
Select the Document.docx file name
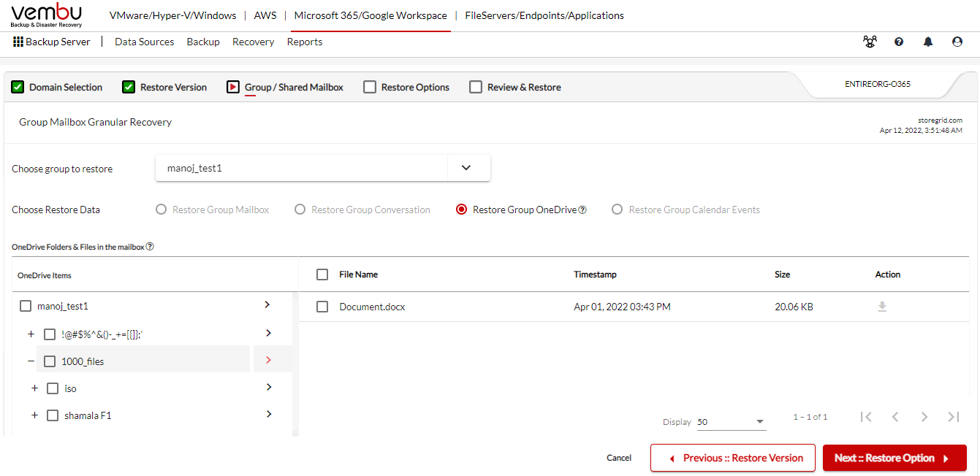373,307
